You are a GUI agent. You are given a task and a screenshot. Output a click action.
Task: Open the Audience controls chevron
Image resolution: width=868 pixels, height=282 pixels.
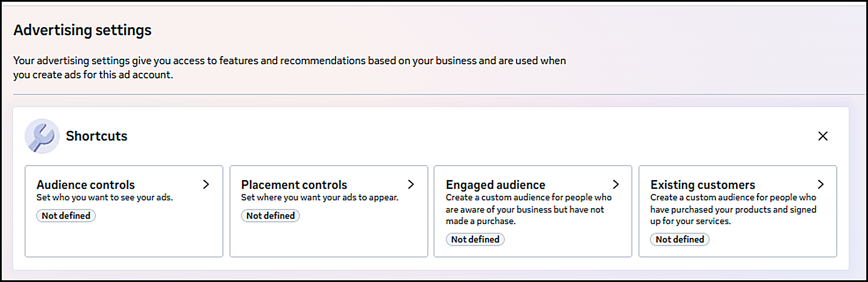206,184
